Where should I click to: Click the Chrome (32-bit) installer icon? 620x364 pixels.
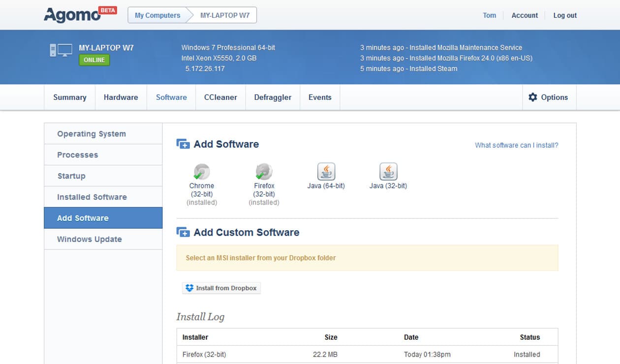(202, 172)
